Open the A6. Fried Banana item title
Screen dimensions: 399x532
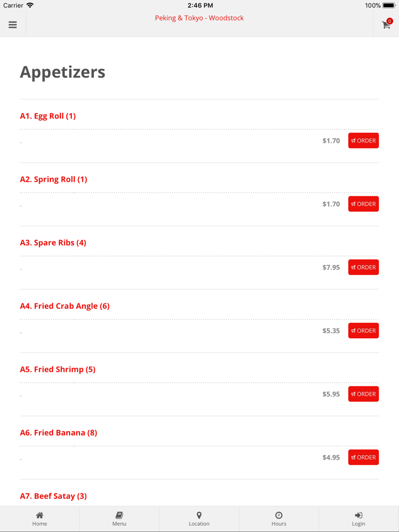coord(59,433)
